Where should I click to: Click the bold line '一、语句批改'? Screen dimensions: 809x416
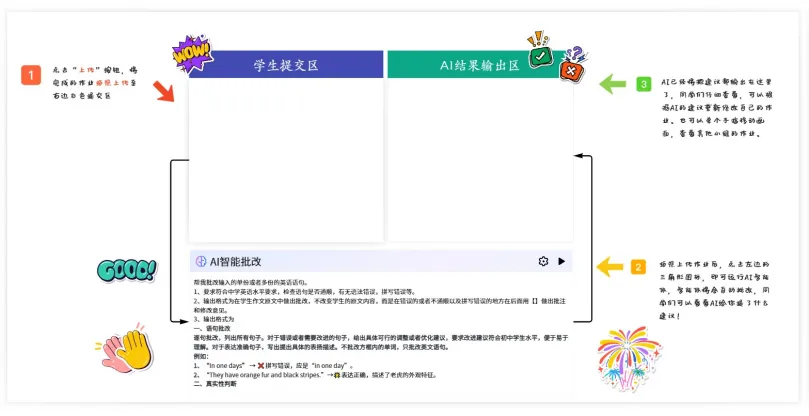(212, 329)
